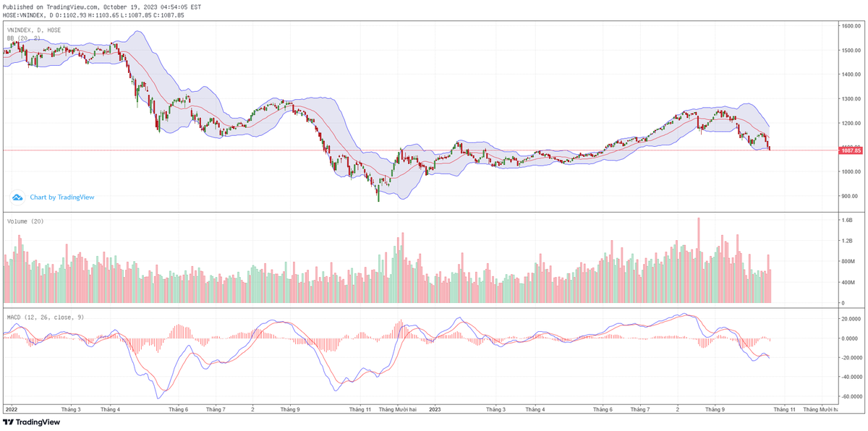868x431 pixels.
Task: Click the 900.00 price axis label
Action: point(850,196)
